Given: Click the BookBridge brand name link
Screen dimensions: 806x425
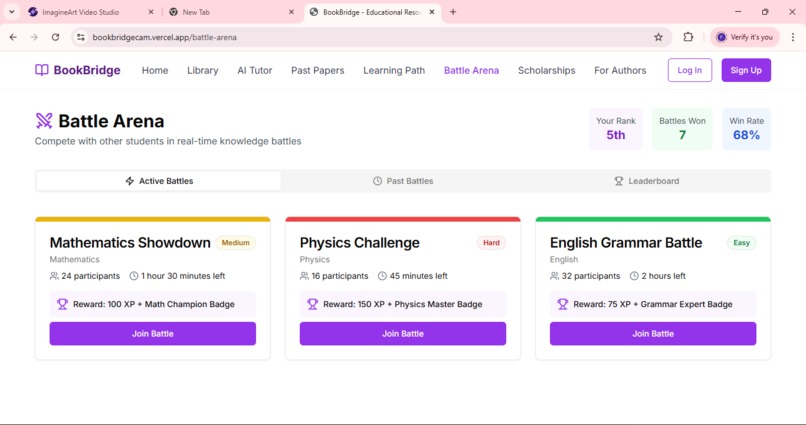Looking at the screenshot, I should coord(87,70).
